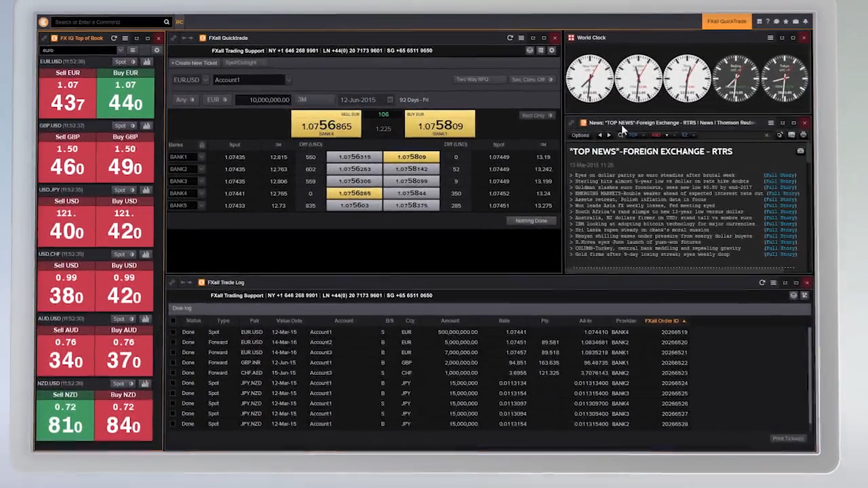Click the Nothing Done button
Viewport: 868px width, 488px height.
(x=531, y=221)
